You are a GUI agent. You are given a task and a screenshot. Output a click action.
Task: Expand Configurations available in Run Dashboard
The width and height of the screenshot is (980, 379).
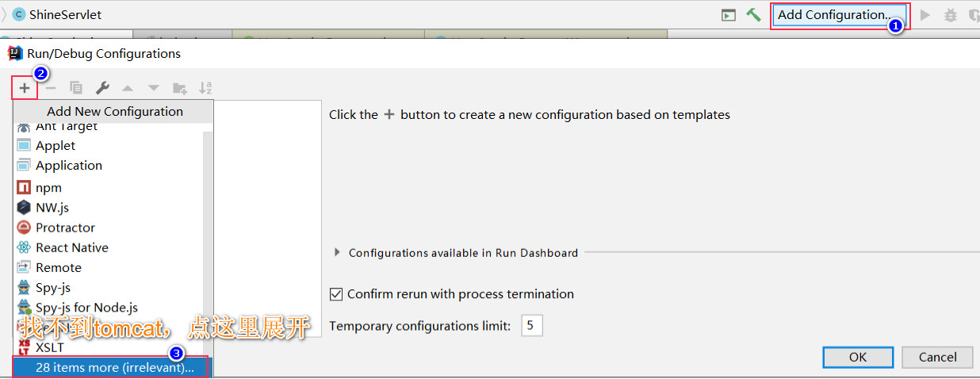click(x=338, y=253)
